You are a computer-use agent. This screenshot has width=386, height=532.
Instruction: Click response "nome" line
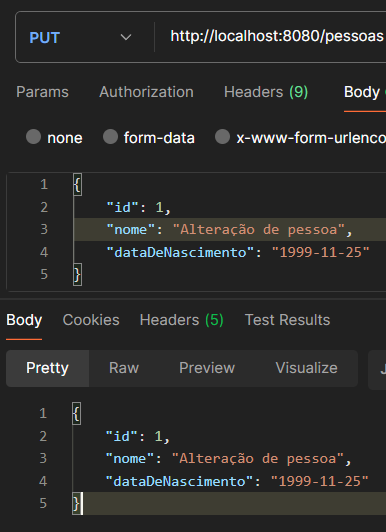[228, 458]
